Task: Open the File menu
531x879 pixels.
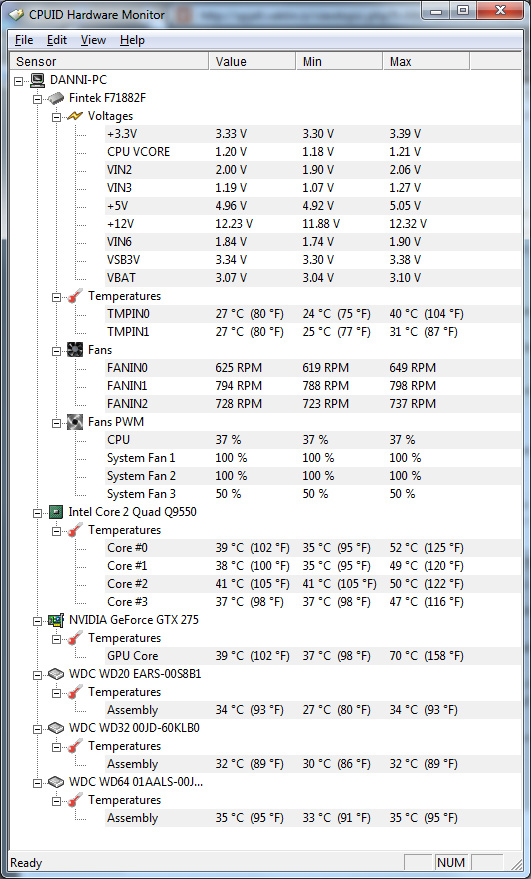Action: pyautogui.click(x=24, y=40)
